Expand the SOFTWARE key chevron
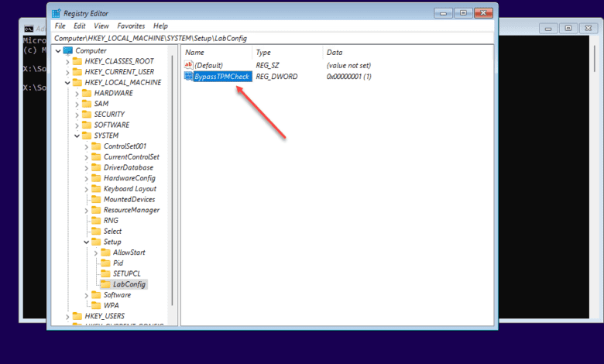604x364 pixels. 77,125
